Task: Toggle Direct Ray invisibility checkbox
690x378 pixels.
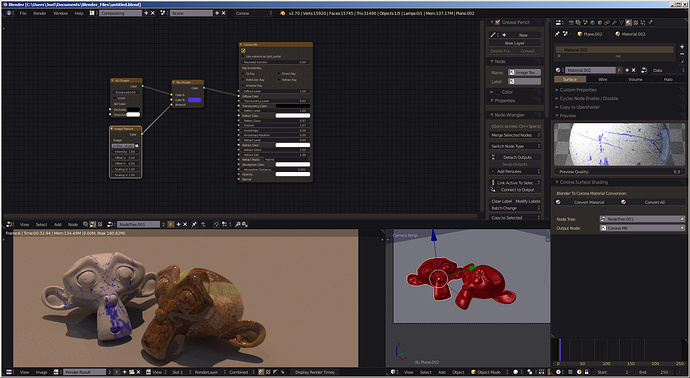Action: 279,73
